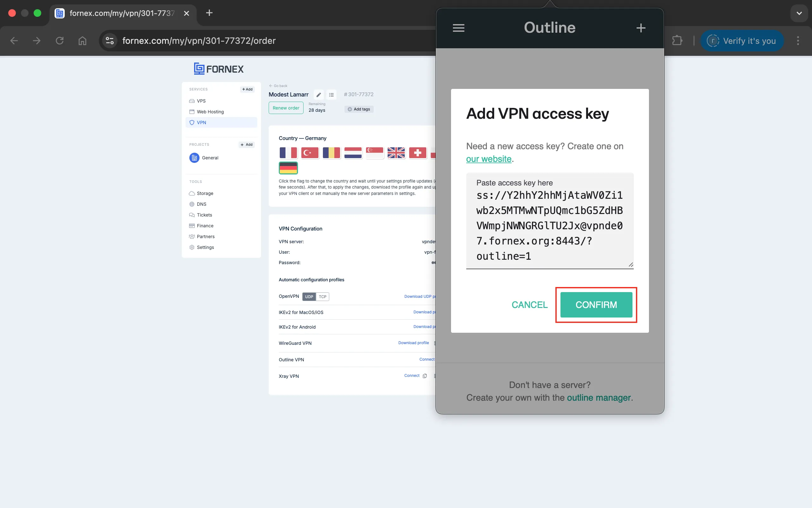The width and height of the screenshot is (812, 508).
Task: Open the Outline hamburger menu
Action: [x=458, y=28]
